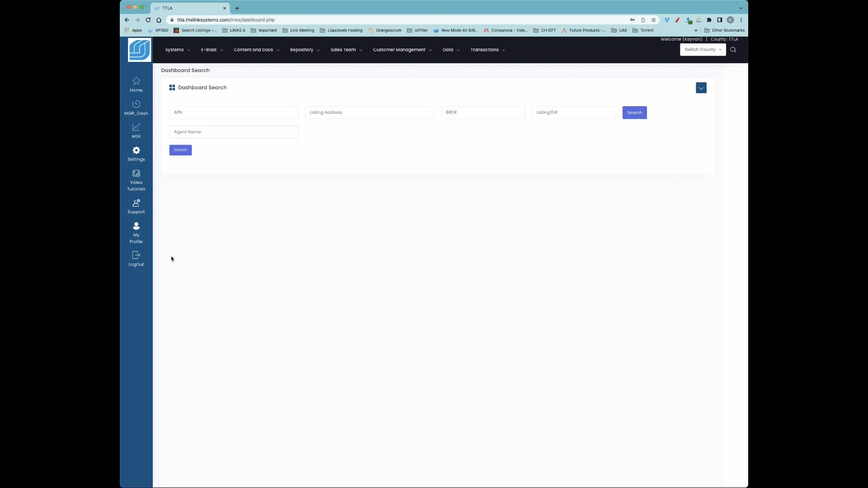
Task: Open the Vimeo browser extension icon
Action: click(x=668, y=20)
